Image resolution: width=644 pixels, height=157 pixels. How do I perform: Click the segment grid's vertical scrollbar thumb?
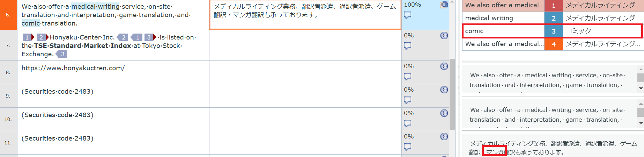point(452,94)
